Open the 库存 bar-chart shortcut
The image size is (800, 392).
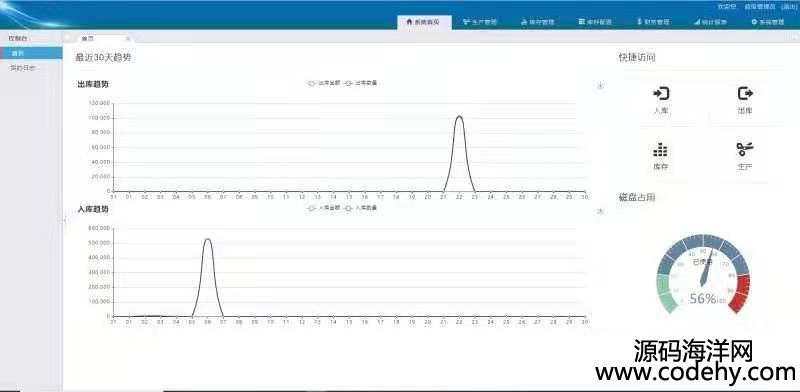point(661,156)
